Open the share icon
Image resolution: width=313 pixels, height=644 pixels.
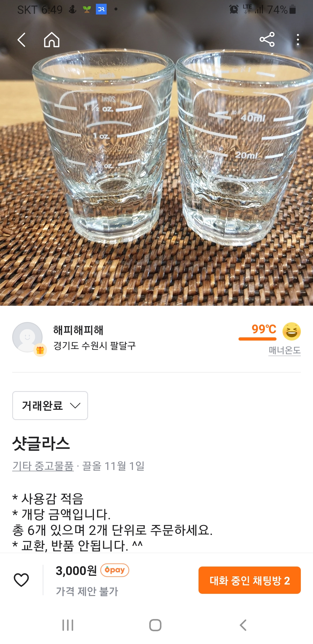click(267, 40)
